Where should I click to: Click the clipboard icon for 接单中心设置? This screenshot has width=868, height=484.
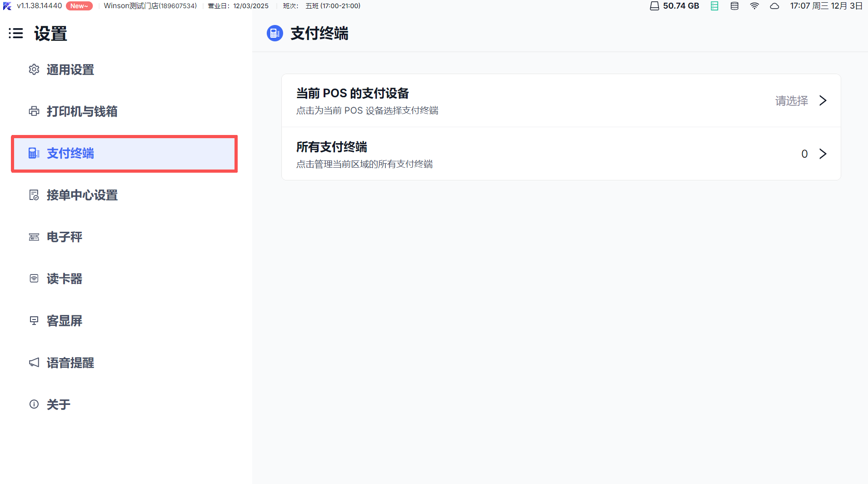(34, 195)
